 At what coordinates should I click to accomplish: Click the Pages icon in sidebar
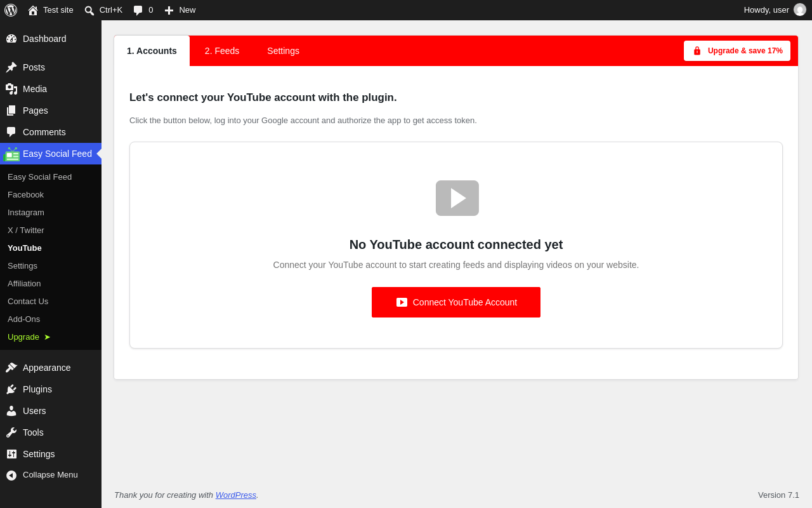[11, 110]
